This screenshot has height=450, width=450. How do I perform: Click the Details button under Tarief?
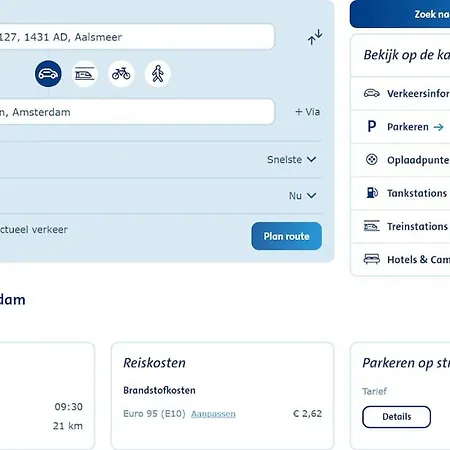[x=396, y=417]
